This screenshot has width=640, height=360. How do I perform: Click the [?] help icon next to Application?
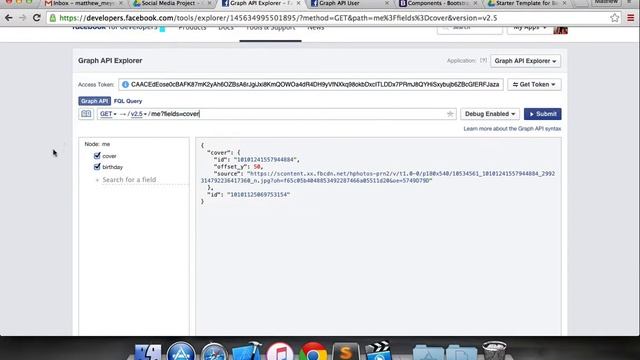click(x=483, y=60)
